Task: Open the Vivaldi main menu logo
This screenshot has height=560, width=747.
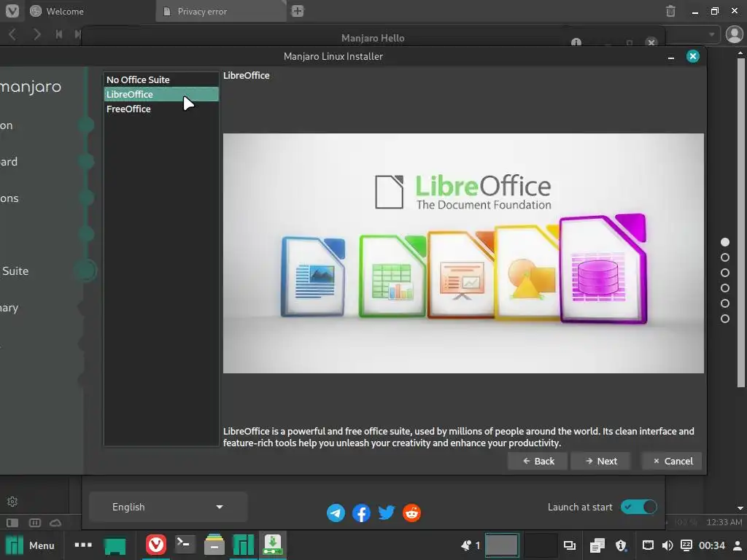Action: (12, 11)
